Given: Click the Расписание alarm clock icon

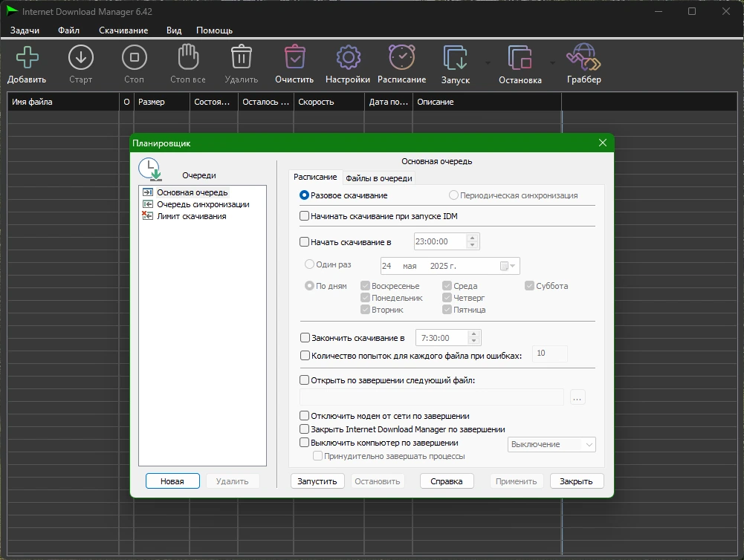Looking at the screenshot, I should [402, 57].
